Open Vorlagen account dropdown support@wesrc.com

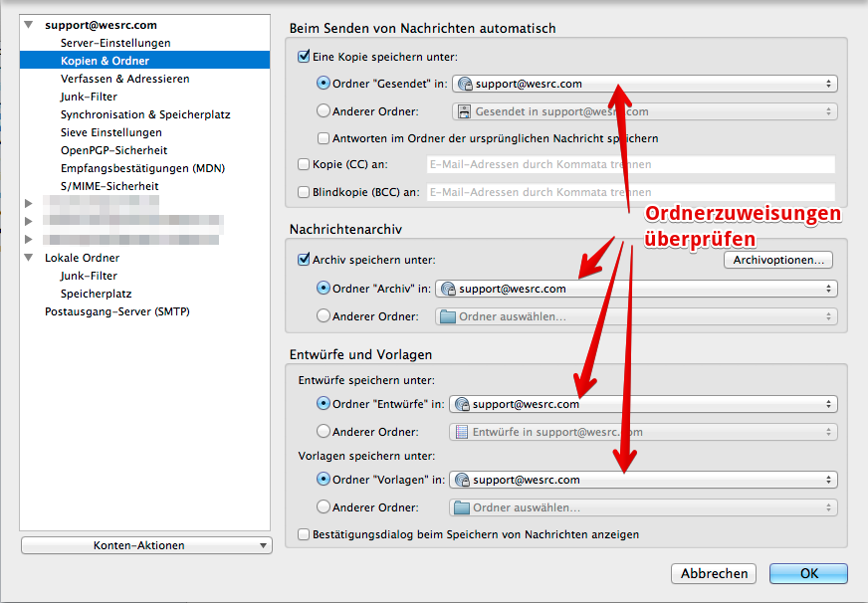tap(643, 480)
